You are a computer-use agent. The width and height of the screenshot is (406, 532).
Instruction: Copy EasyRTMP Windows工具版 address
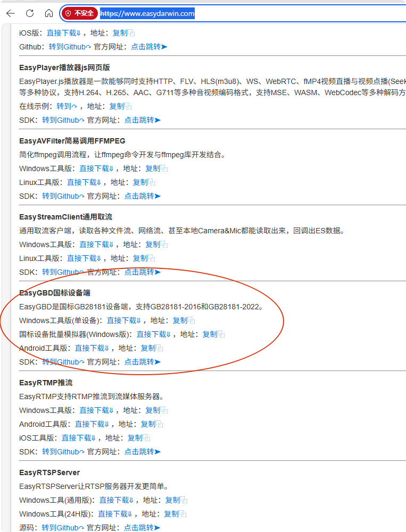coord(156,410)
